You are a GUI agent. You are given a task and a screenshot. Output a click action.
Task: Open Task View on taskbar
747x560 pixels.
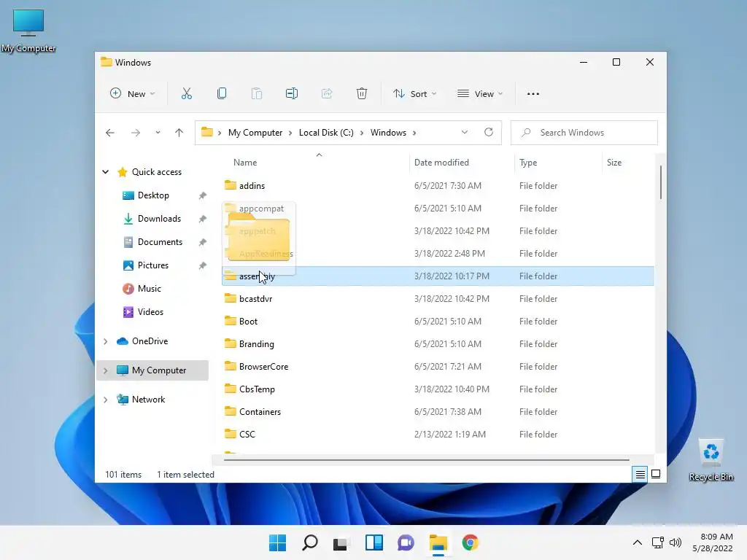coord(341,542)
